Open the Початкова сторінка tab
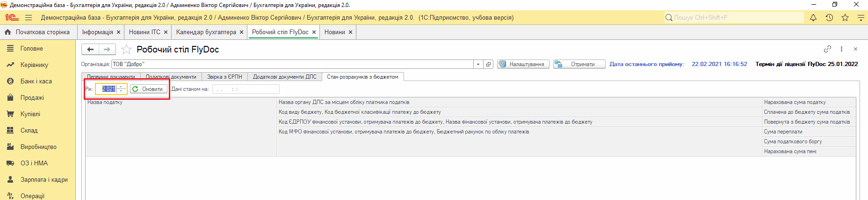 click(38, 32)
